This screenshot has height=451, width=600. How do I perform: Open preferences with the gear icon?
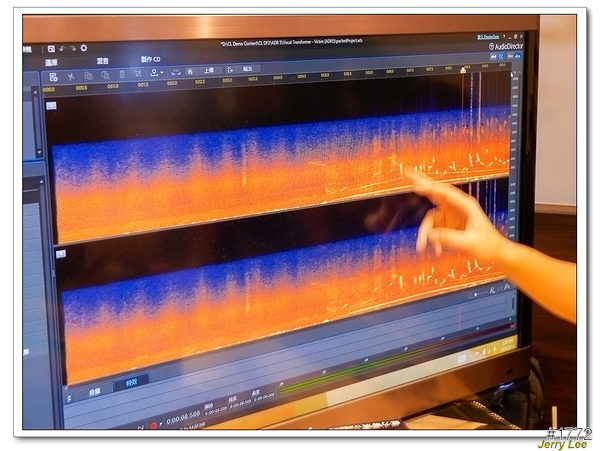pyautogui.click(x=84, y=48)
